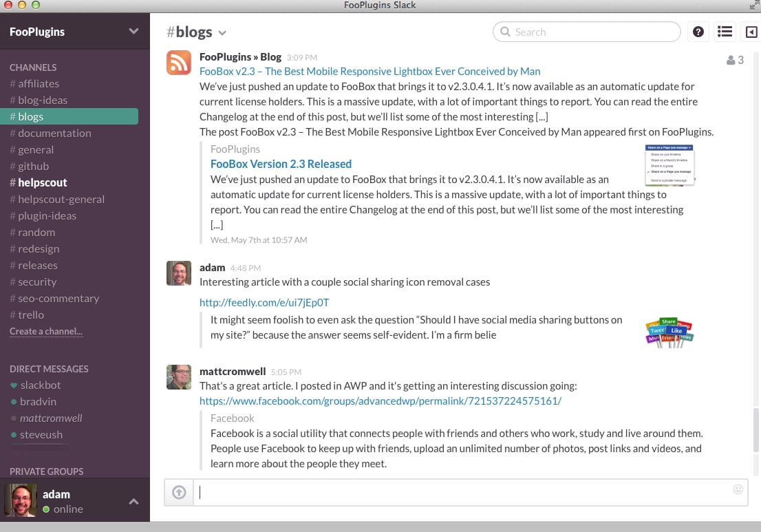The height and width of the screenshot is (532, 761).
Task: Open the channel info list icon
Action: [725, 32]
